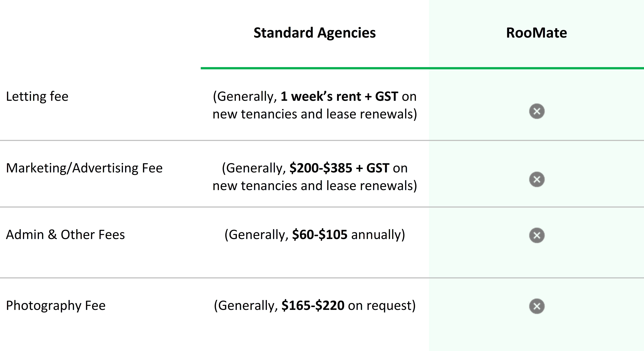Click the grey X icon in Letting fee row
This screenshot has height=351, width=644.
537,111
